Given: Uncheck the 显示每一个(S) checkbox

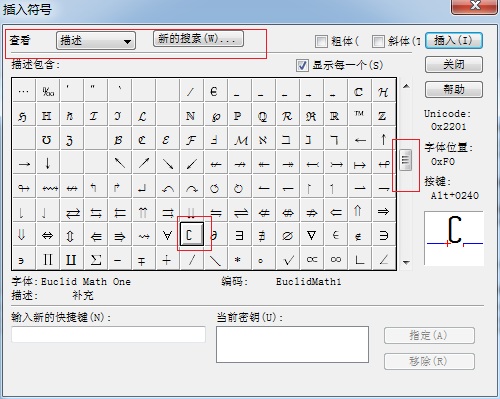Looking at the screenshot, I should (x=302, y=65).
